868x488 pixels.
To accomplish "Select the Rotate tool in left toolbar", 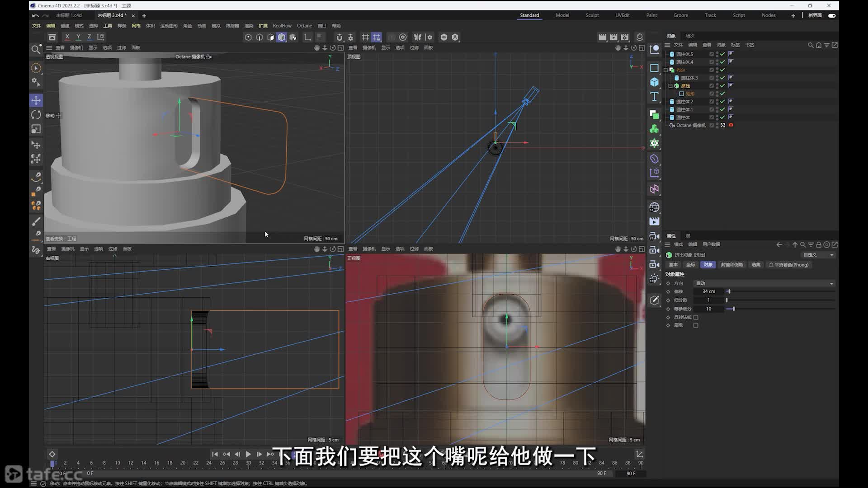I will (36, 115).
